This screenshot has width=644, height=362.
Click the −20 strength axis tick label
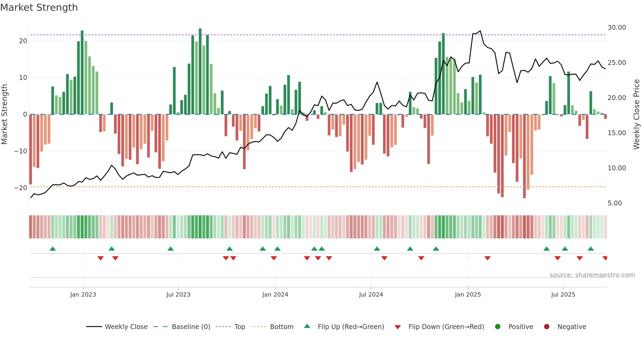(20, 188)
